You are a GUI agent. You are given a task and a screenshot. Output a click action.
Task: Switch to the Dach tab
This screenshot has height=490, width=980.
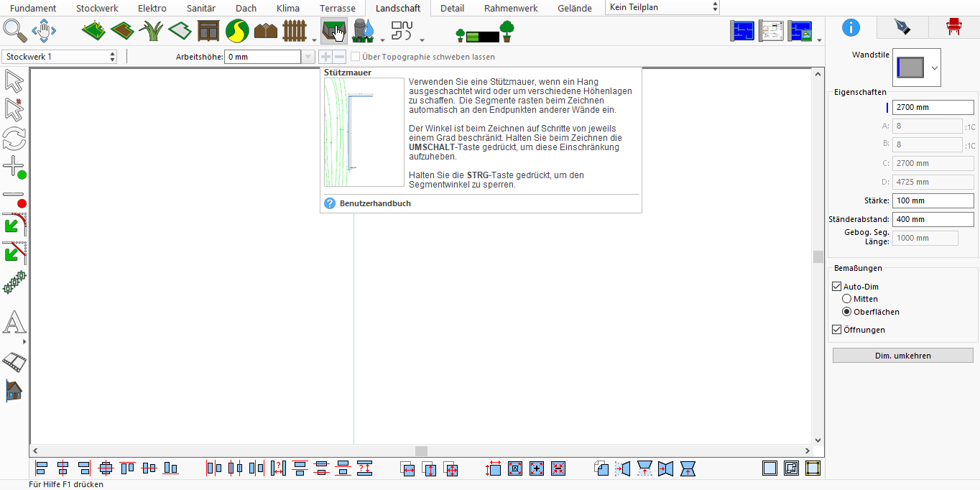(246, 9)
